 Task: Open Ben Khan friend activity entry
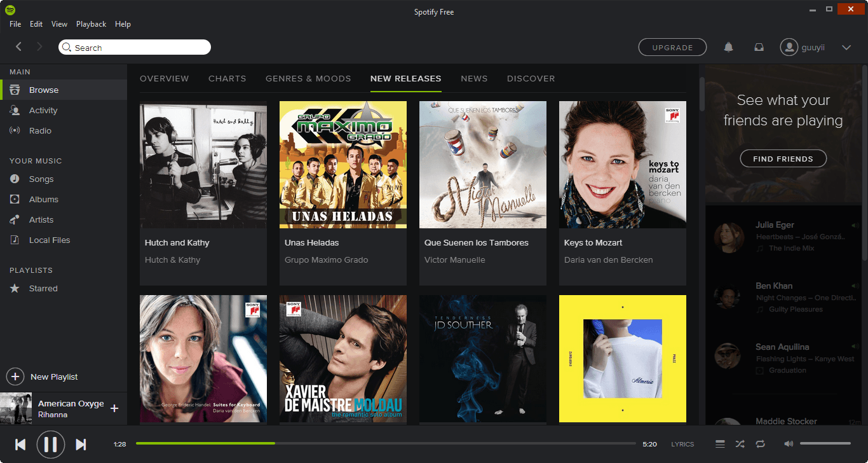point(784,297)
